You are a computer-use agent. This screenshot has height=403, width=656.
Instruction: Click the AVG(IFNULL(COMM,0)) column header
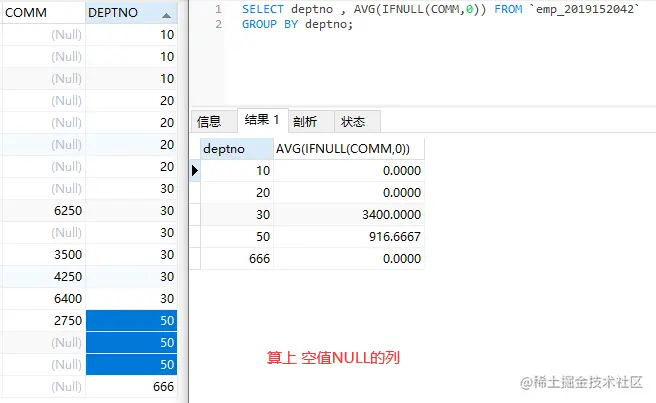click(349, 149)
